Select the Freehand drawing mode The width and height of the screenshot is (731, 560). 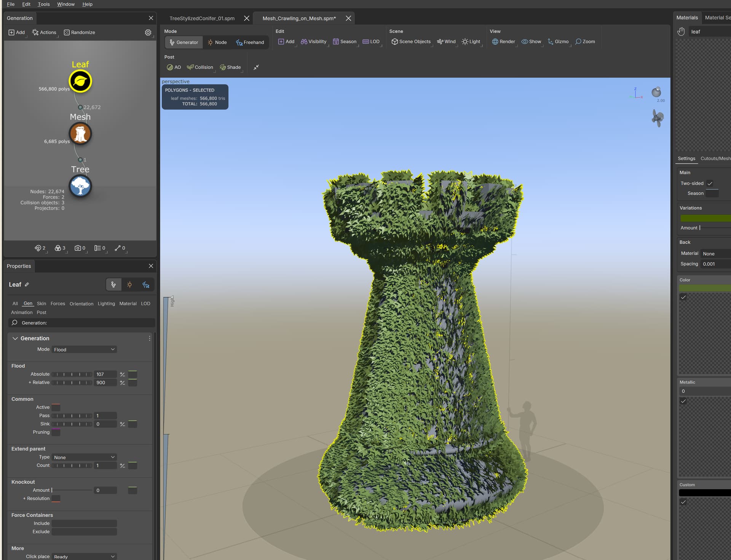[x=250, y=42]
